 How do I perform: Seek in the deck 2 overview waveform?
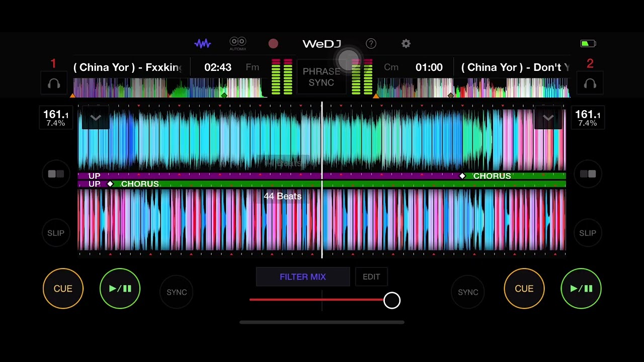(x=473, y=87)
